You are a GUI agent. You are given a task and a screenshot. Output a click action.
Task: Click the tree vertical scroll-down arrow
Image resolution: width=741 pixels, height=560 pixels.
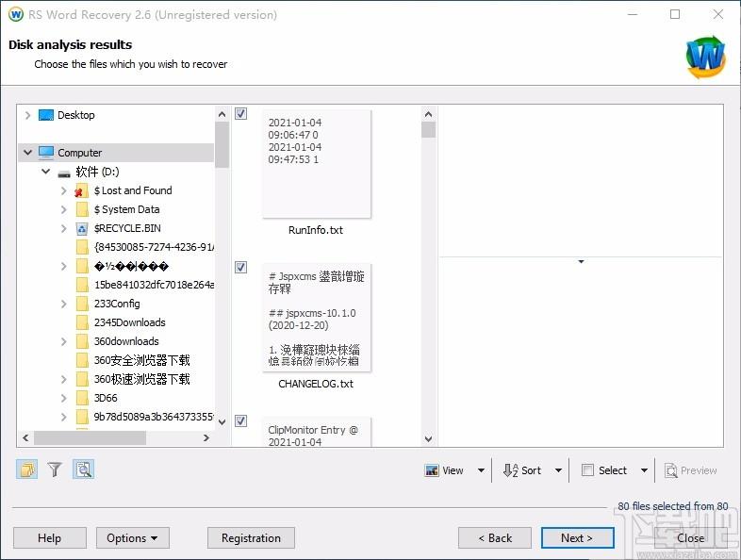(222, 422)
